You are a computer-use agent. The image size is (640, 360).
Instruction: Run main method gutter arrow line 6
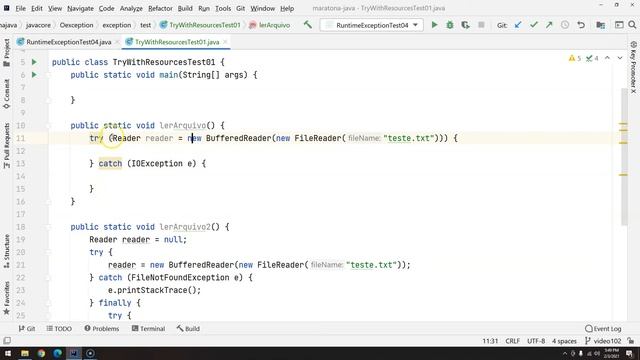tap(34, 75)
